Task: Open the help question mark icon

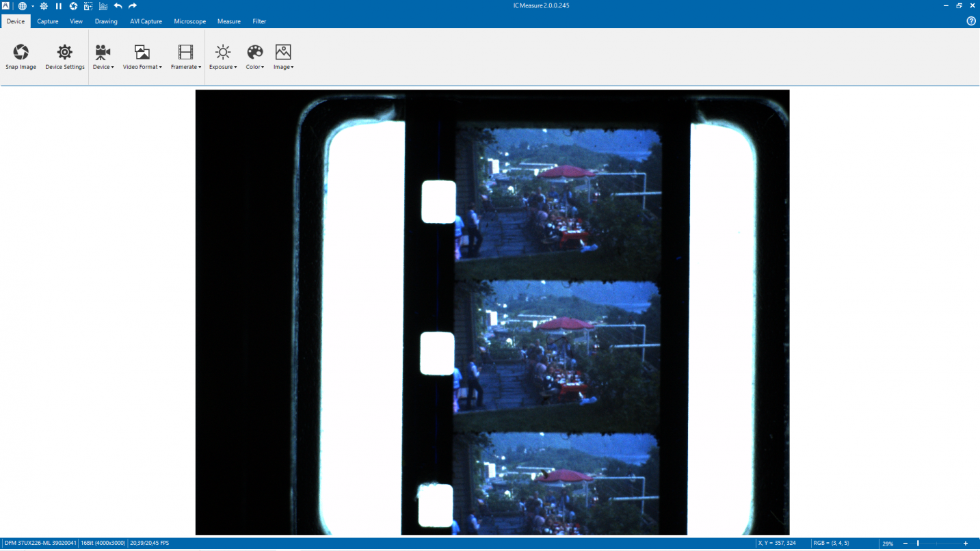Action: (x=971, y=21)
